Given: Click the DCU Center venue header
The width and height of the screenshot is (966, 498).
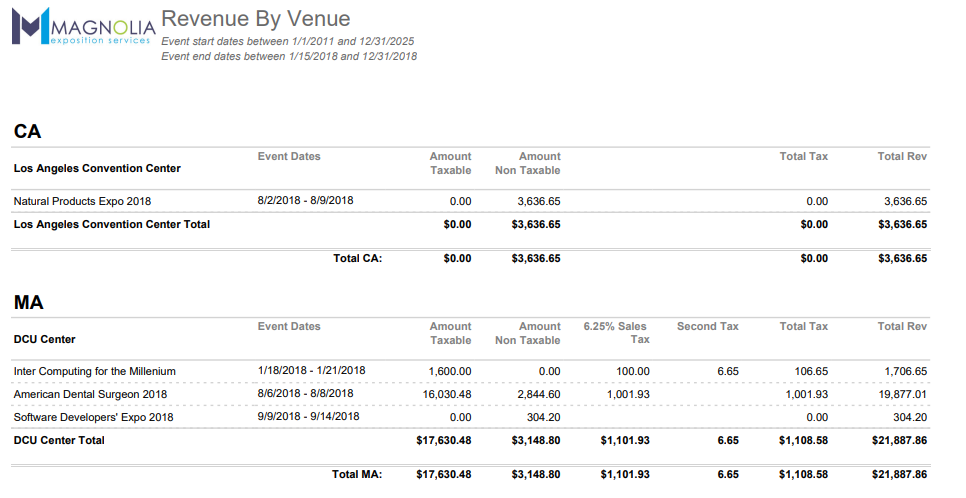Looking at the screenshot, I should (x=44, y=339).
